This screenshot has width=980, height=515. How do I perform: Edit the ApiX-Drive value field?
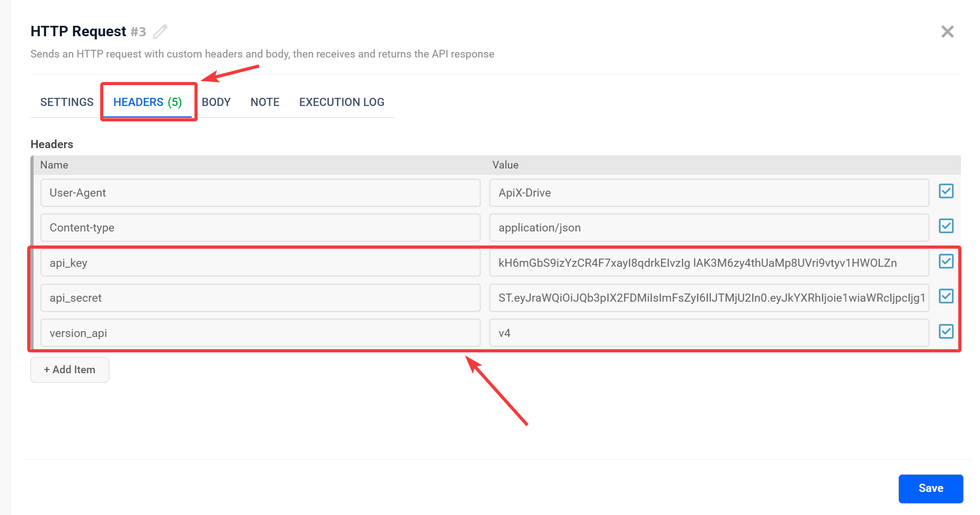tap(709, 193)
